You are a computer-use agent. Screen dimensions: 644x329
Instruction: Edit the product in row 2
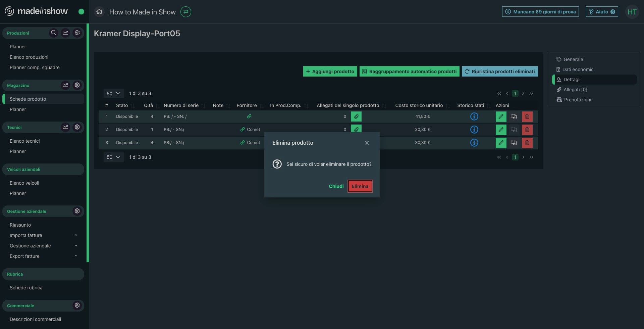501,130
